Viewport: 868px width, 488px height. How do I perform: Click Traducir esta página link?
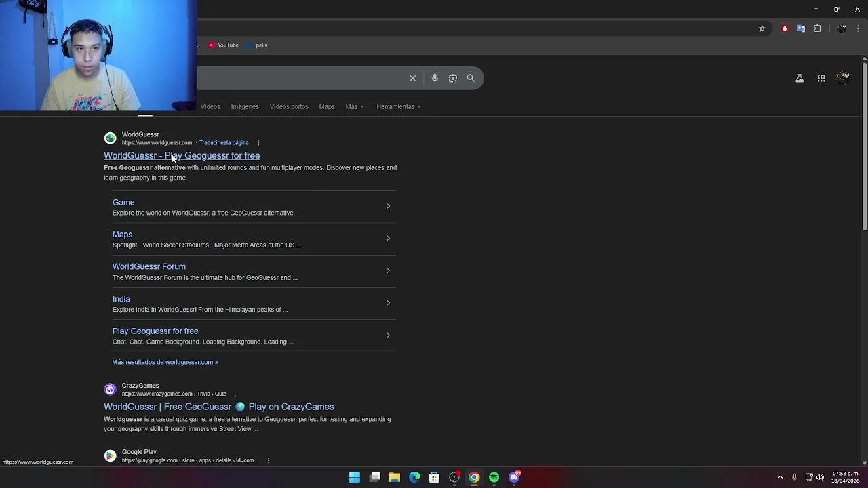tap(224, 143)
